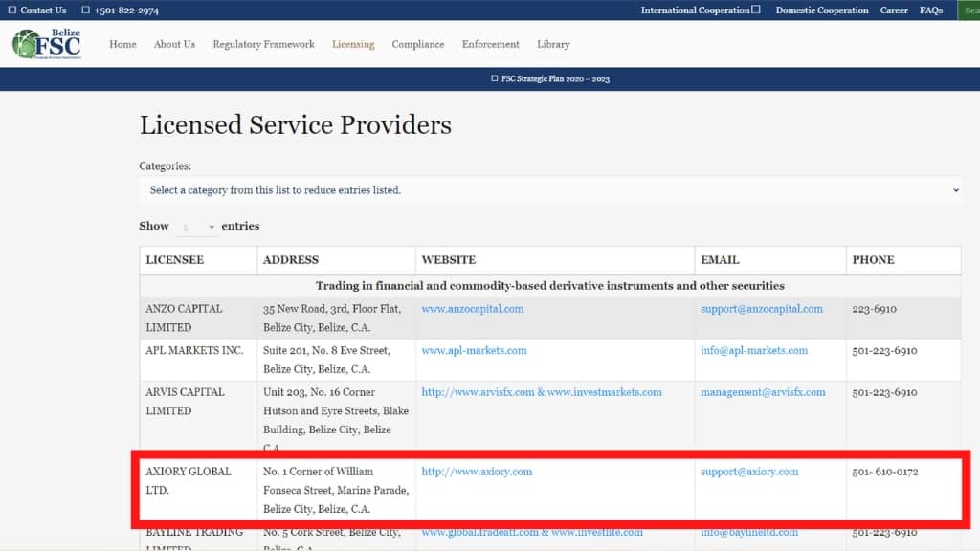Select the Licensing menu item
The width and height of the screenshot is (980, 551).
tap(353, 44)
